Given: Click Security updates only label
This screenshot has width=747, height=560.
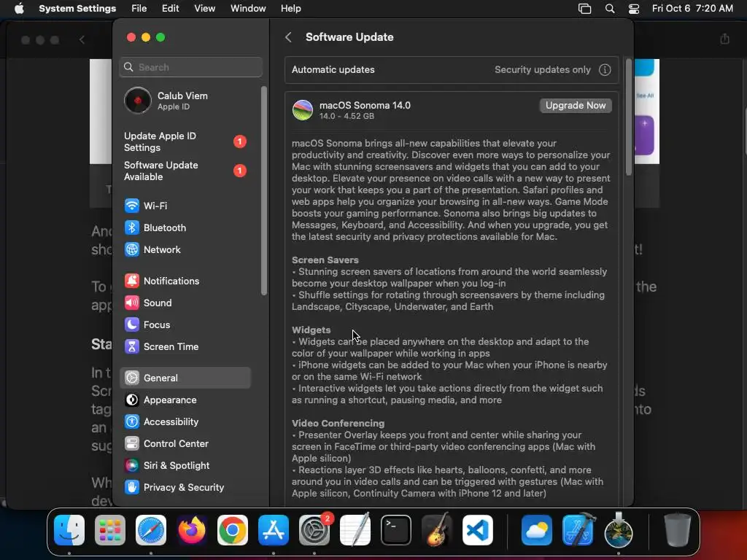Looking at the screenshot, I should [x=542, y=70].
